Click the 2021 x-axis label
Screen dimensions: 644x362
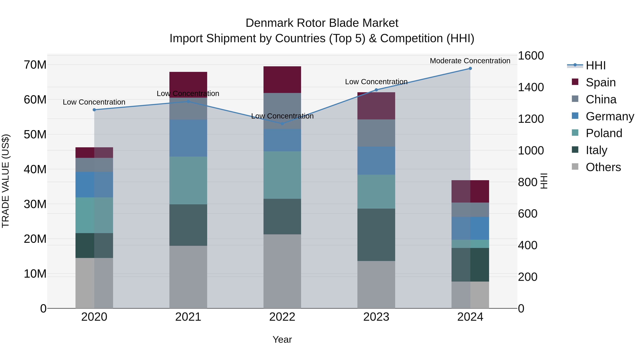tap(188, 317)
